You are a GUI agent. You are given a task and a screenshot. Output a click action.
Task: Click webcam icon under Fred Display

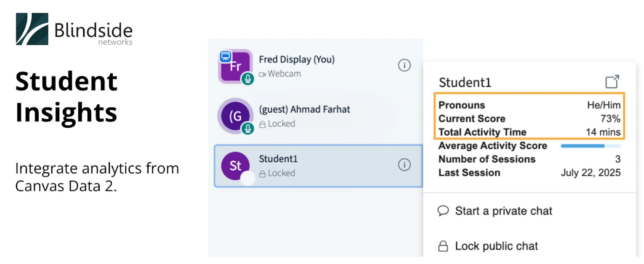tap(262, 74)
